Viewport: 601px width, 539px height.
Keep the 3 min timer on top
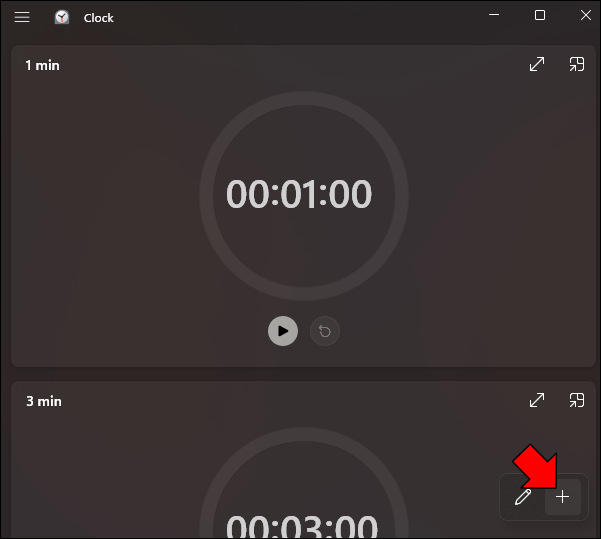click(577, 400)
